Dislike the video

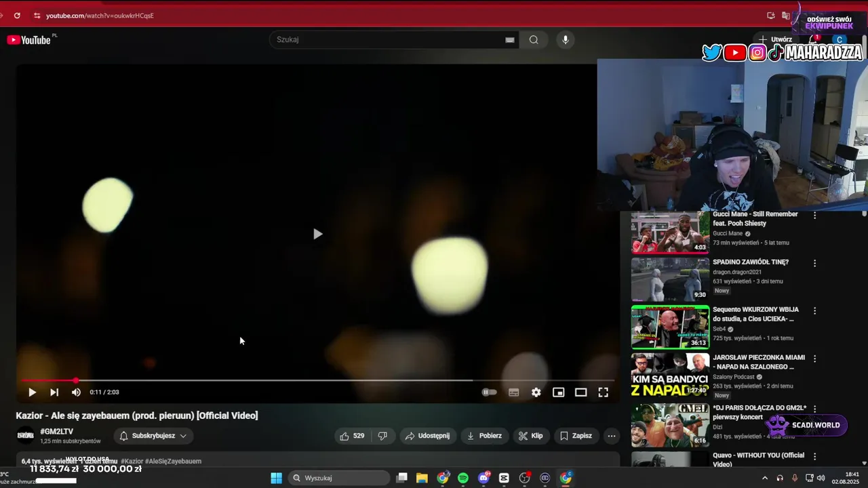[x=382, y=436]
